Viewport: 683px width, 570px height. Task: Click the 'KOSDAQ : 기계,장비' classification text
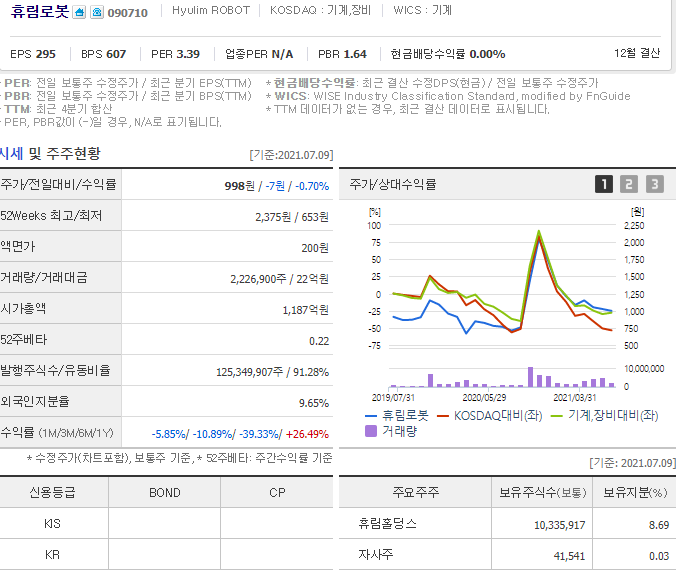coord(320,10)
